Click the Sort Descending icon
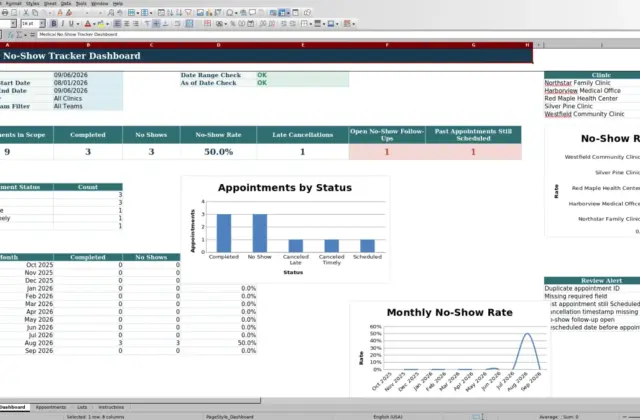The height and width of the screenshot is (420, 640). click(179, 13)
